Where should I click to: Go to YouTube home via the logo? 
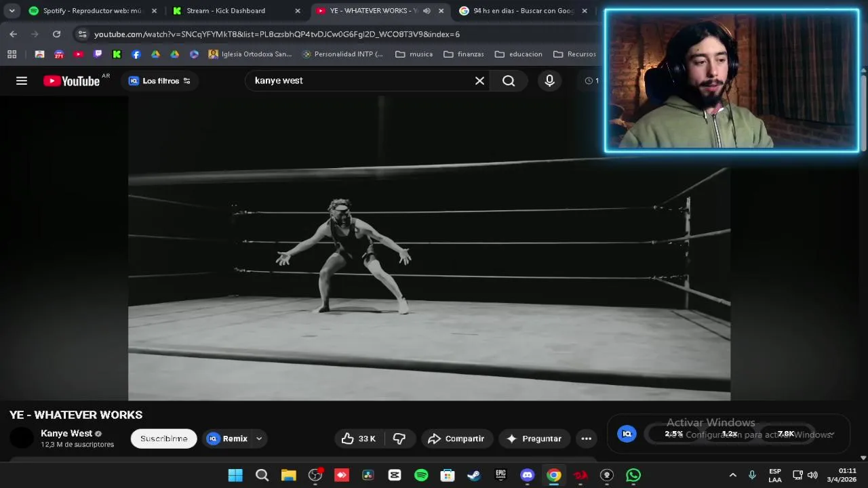pyautogui.click(x=72, y=81)
